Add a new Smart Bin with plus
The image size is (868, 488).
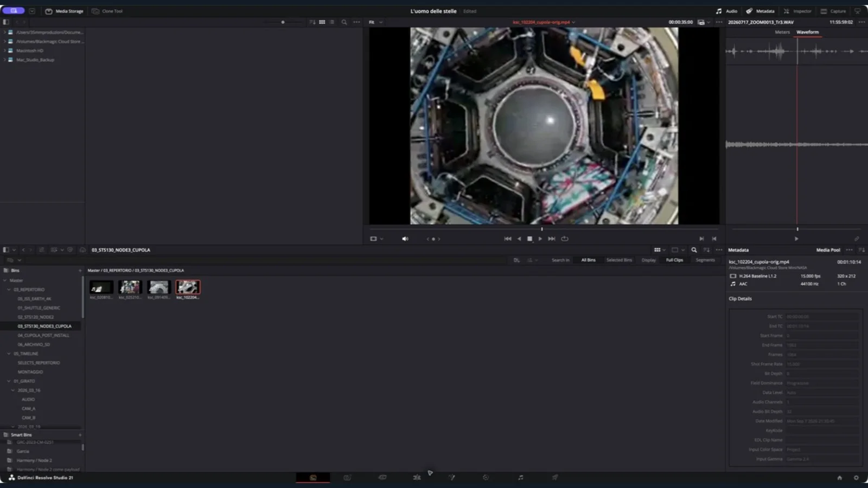click(80, 435)
